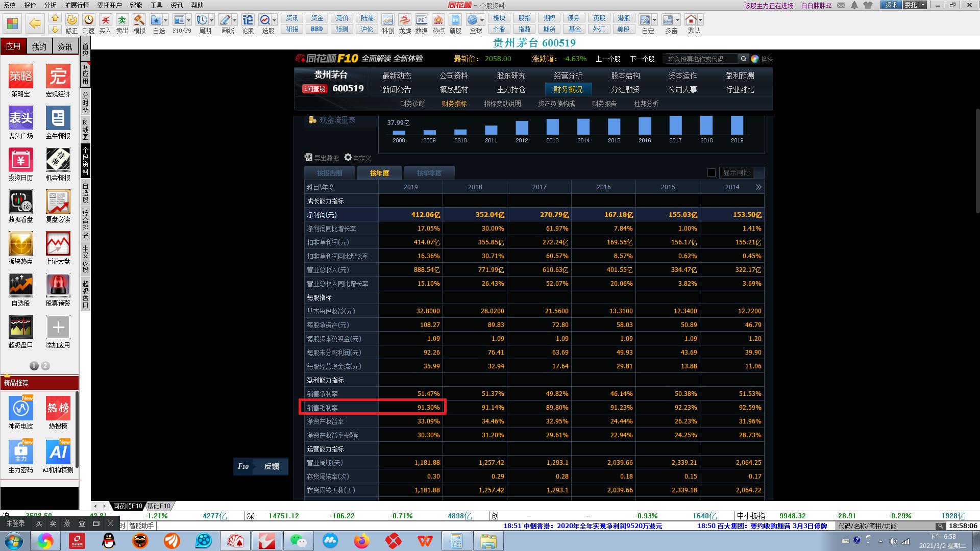Expand the 画线 drawing tool dropdown arrow
980x551 pixels.
pyautogui.click(x=235, y=20)
